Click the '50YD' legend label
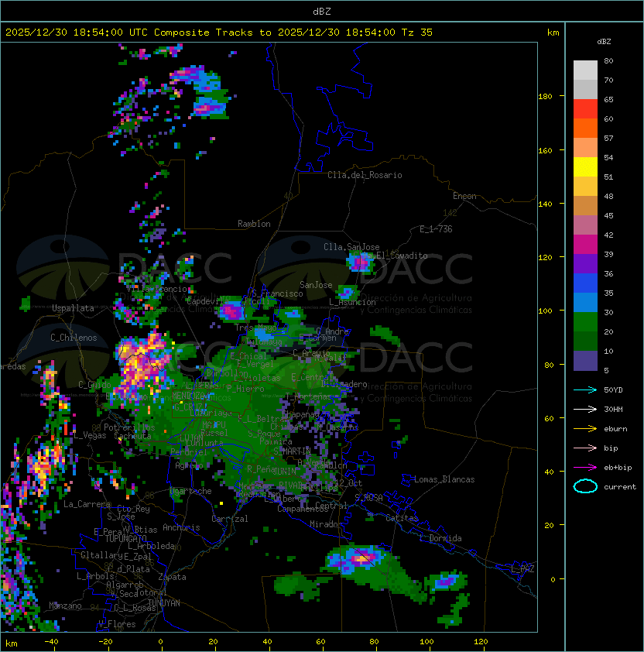Viewport: 644px width, 652px height. click(x=613, y=389)
